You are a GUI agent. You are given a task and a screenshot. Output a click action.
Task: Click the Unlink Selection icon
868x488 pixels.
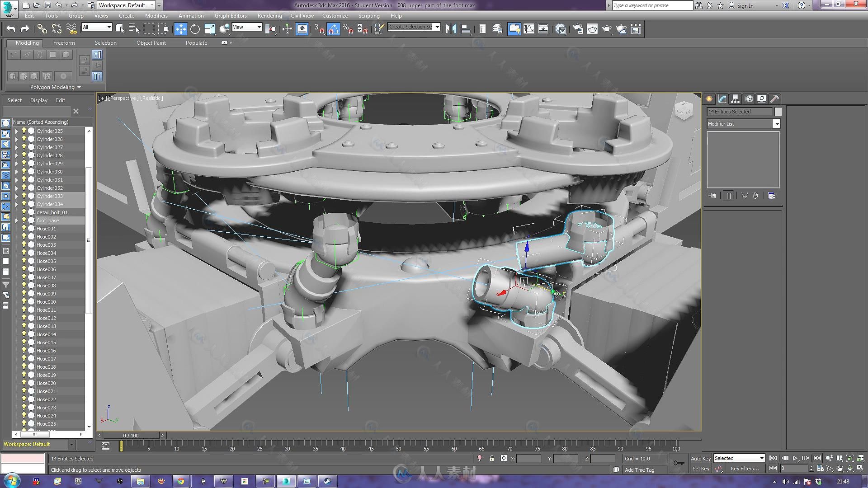point(57,29)
